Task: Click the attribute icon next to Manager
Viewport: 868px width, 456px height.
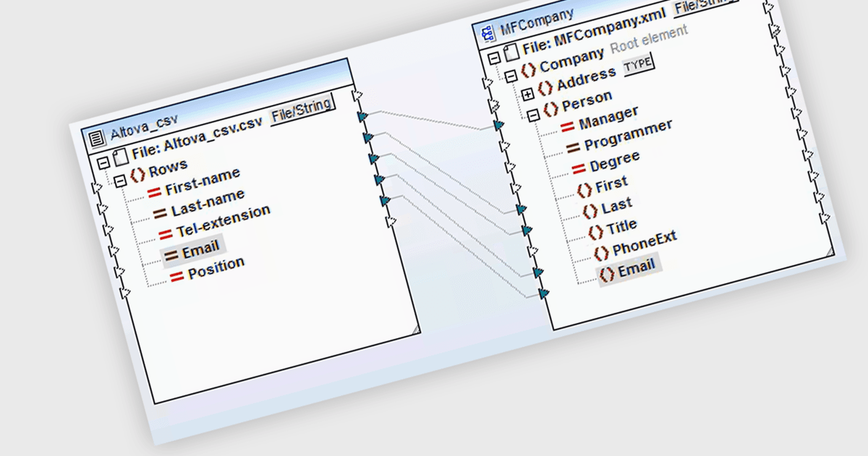Action: click(x=568, y=128)
